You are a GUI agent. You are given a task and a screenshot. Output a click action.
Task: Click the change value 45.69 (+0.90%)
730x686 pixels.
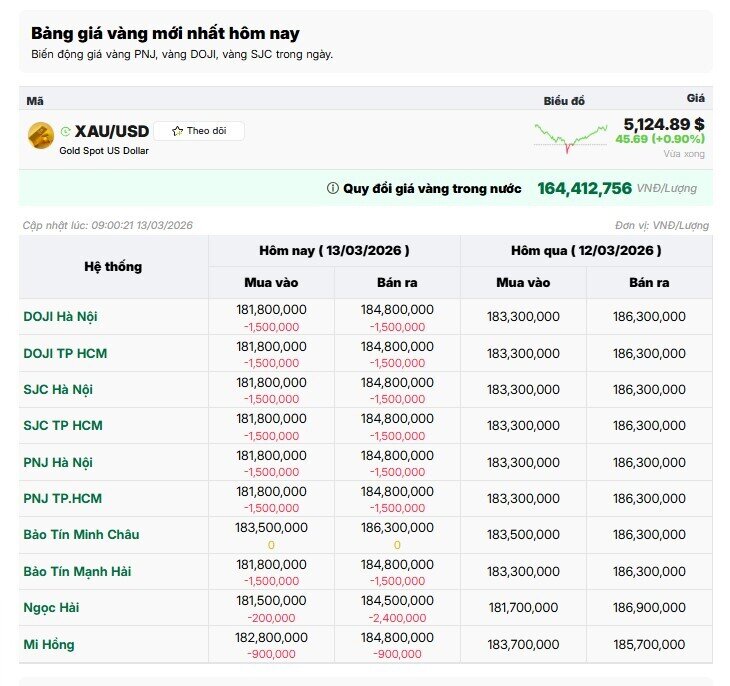[660, 139]
